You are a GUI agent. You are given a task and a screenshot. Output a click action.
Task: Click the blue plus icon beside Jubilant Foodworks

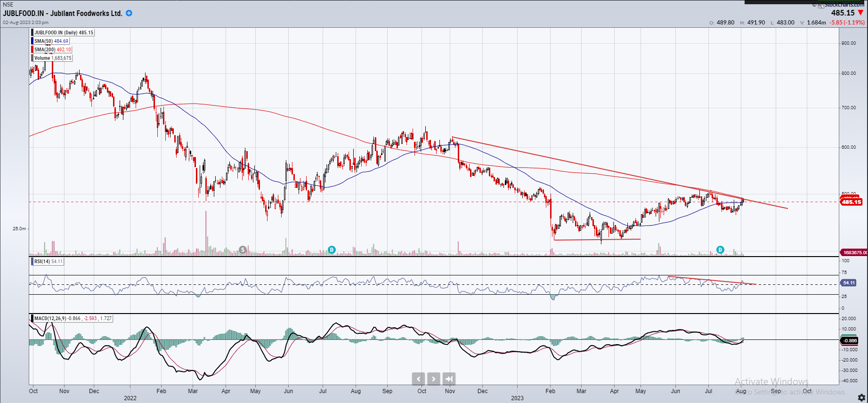129,13
